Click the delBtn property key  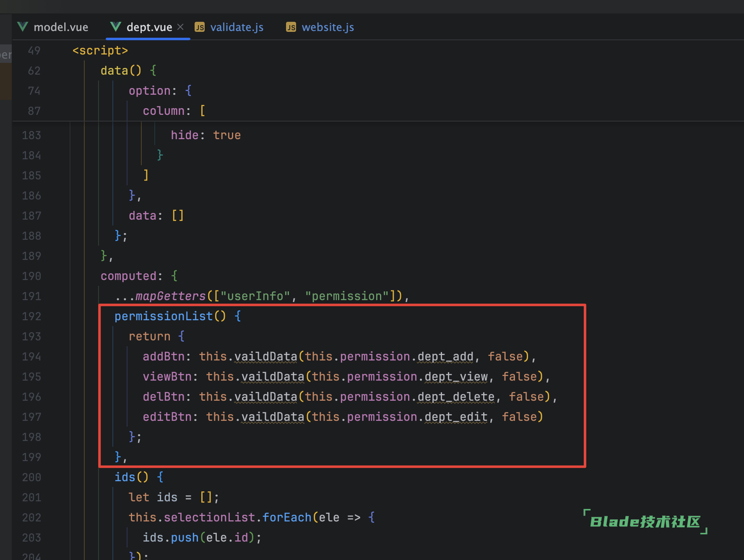click(x=164, y=397)
